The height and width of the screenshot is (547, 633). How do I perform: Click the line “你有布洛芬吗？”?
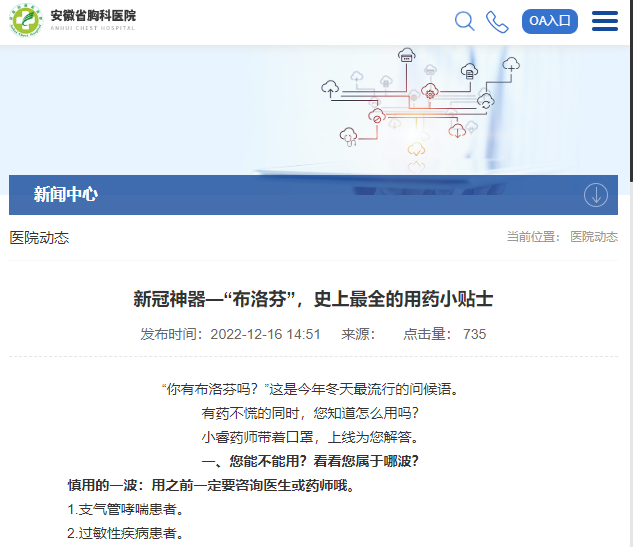click(x=310, y=389)
